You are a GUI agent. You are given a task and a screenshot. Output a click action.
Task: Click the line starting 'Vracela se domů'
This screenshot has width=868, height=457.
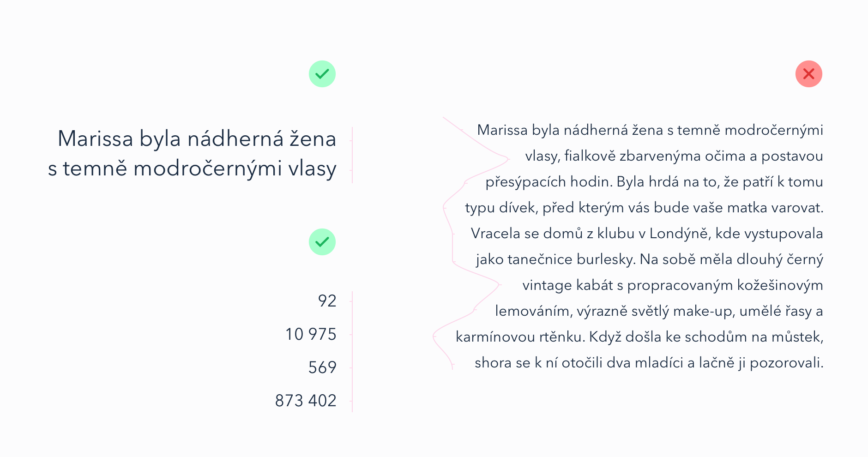pos(647,234)
